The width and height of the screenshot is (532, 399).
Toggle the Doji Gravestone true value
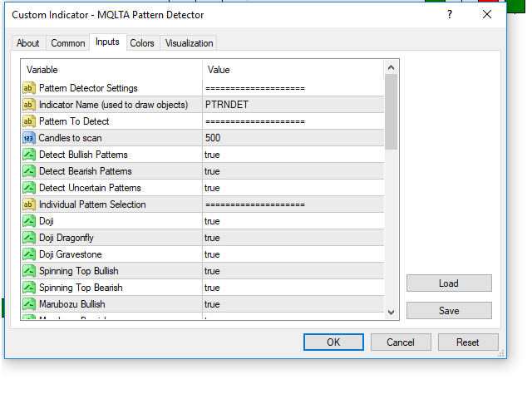point(293,254)
